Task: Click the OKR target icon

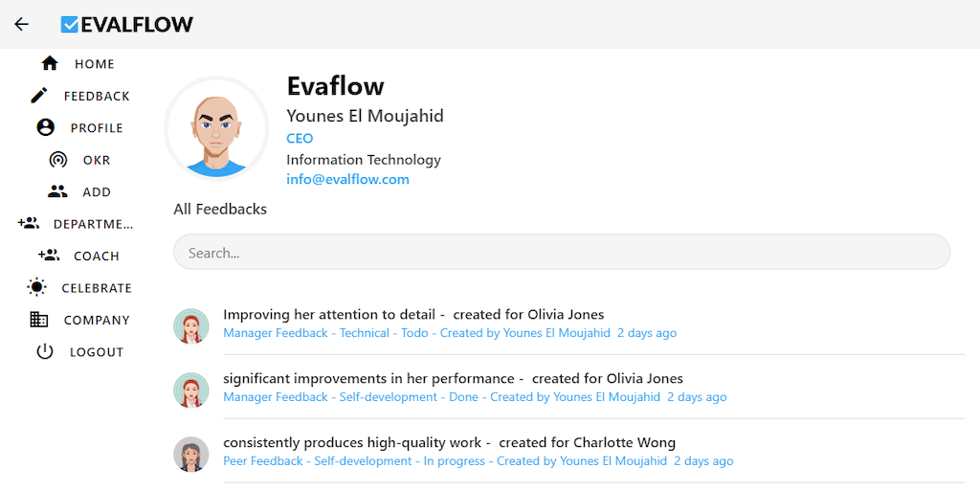Action: click(x=58, y=160)
